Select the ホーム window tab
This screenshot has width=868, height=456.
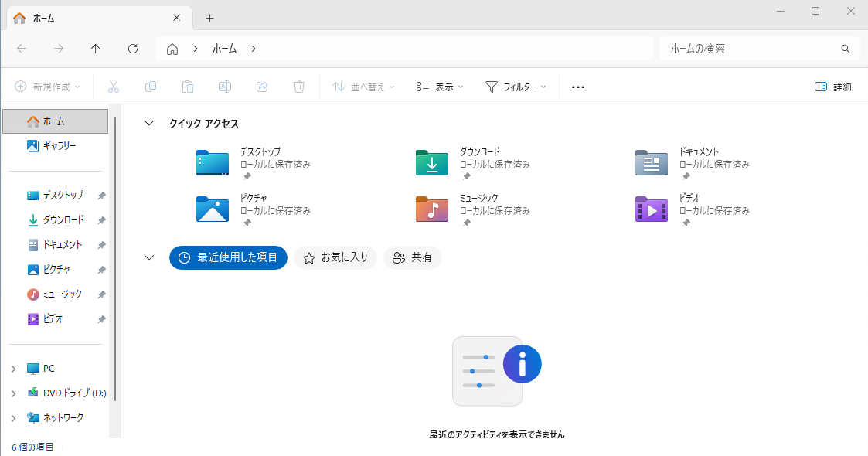100,18
